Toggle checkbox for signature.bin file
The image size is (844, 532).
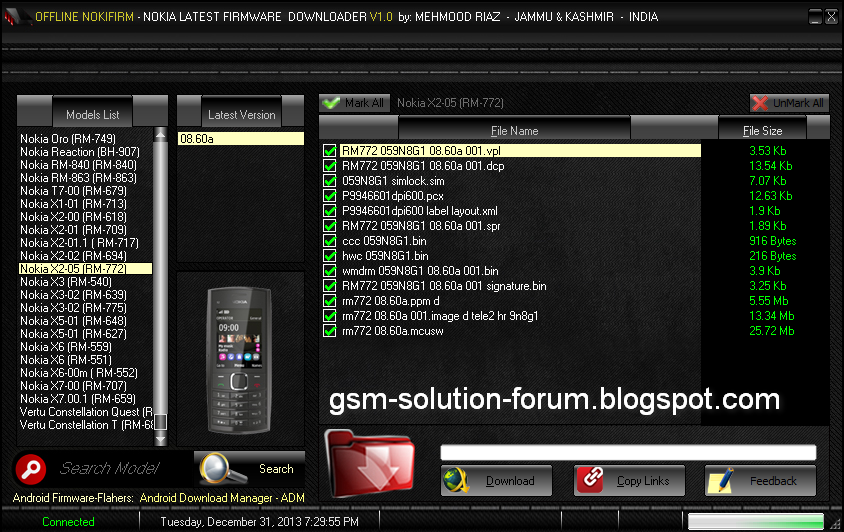[x=329, y=286]
